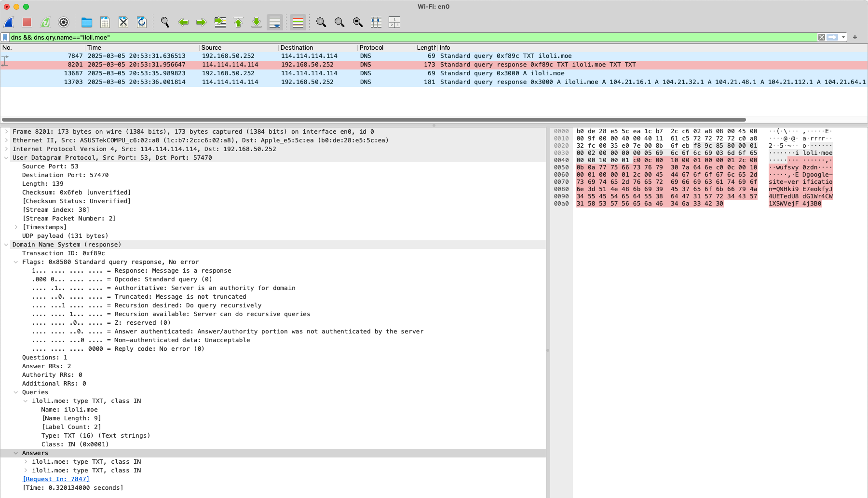Click in the display filter field
The width and height of the screenshot is (868, 498).
(x=413, y=37)
